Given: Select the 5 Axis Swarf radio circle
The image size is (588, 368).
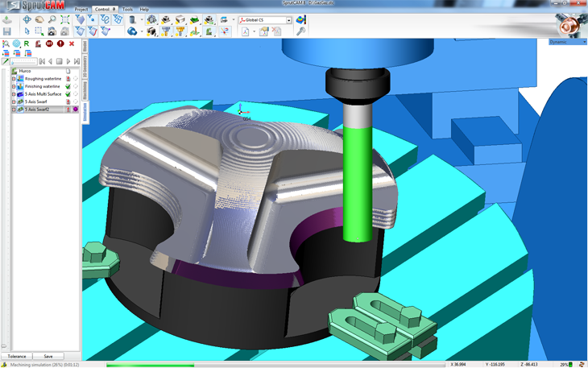Looking at the screenshot, I should [76, 101].
